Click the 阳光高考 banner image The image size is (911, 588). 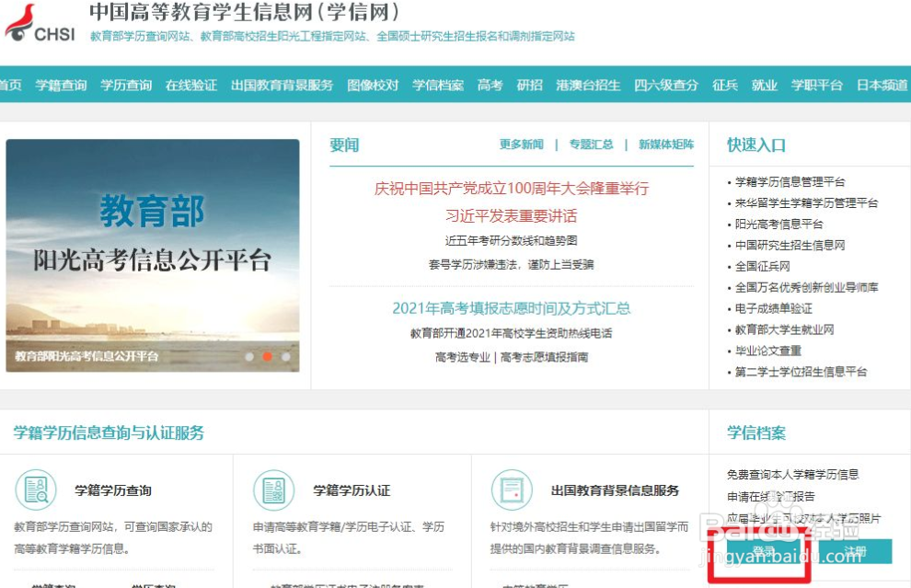(154, 248)
